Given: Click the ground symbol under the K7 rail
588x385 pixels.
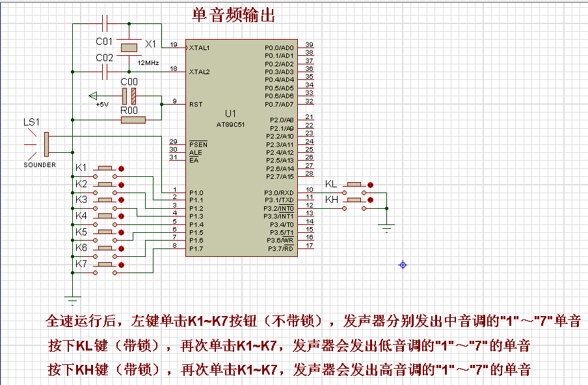Looking at the screenshot, I should coord(72,300).
